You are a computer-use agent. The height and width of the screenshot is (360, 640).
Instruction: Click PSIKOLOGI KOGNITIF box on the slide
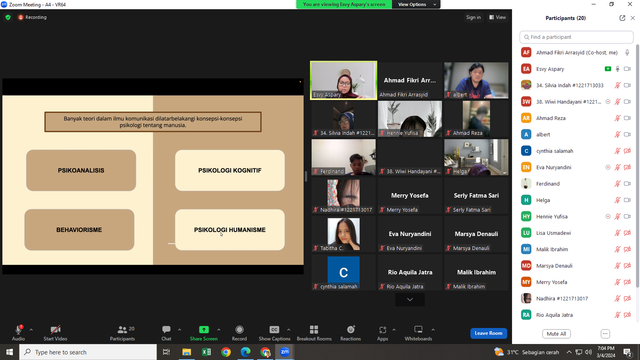click(230, 170)
